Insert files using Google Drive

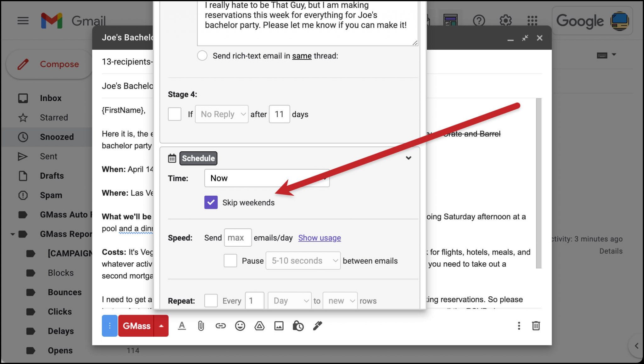(x=259, y=326)
